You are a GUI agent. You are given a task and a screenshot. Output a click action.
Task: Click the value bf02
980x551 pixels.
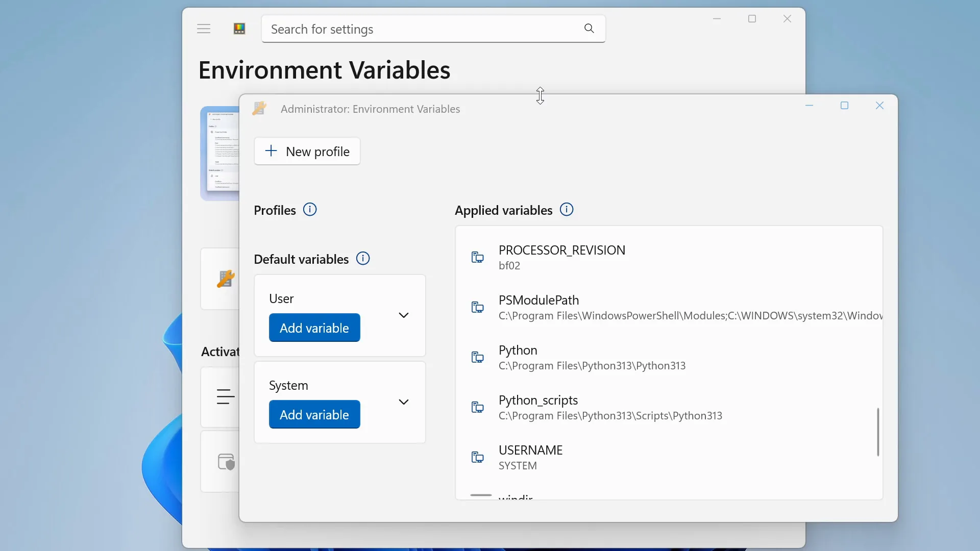pos(509,266)
